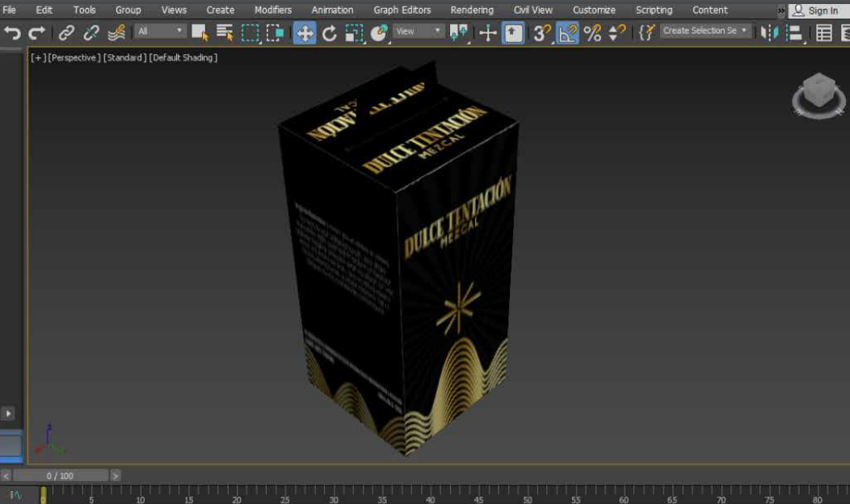Screen dimensions: 850x504
Task: Click the Select and Link chain icon
Action: click(66, 33)
